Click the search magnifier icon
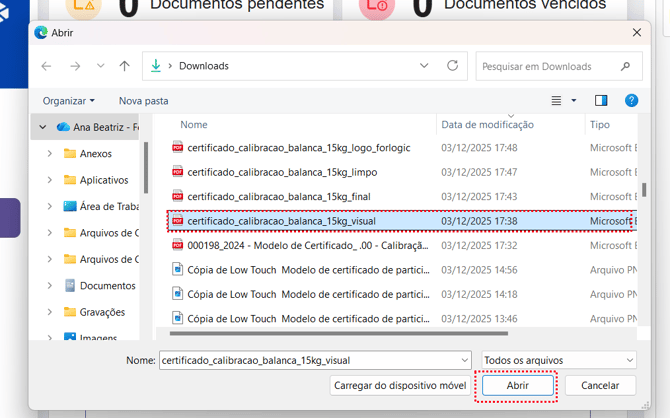This screenshot has height=418, width=670. pyautogui.click(x=626, y=66)
